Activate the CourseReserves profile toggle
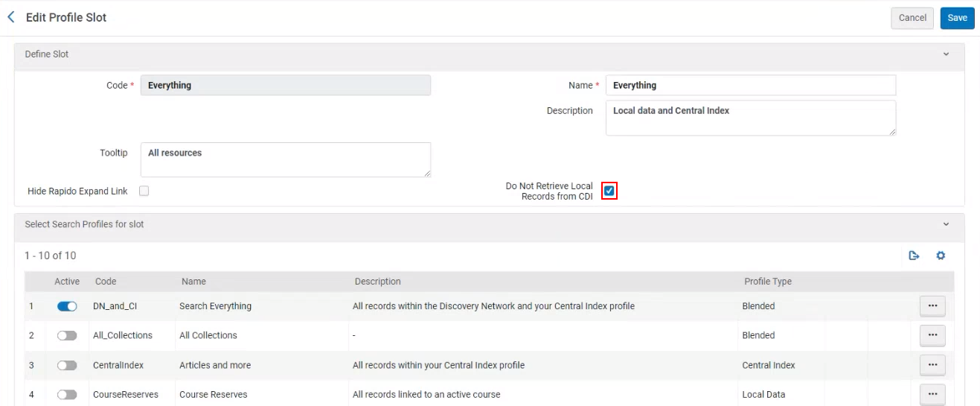The height and width of the screenshot is (406, 980). point(67,394)
